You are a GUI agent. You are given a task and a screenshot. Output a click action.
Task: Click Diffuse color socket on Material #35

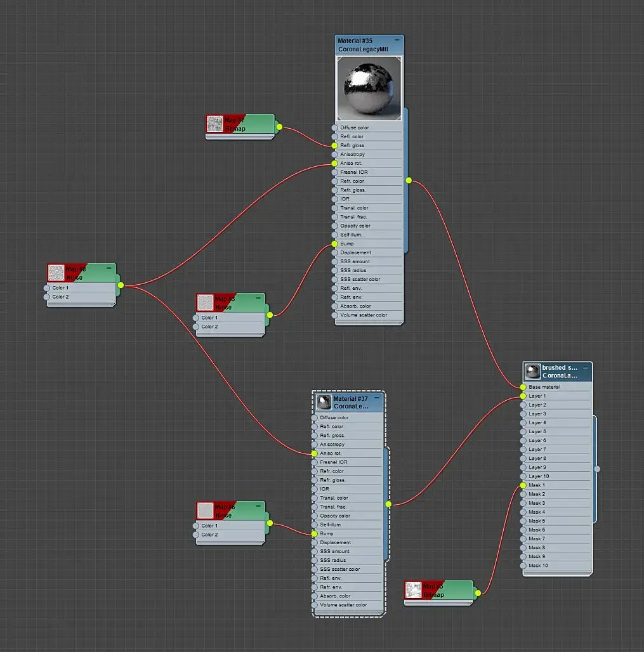(334, 127)
